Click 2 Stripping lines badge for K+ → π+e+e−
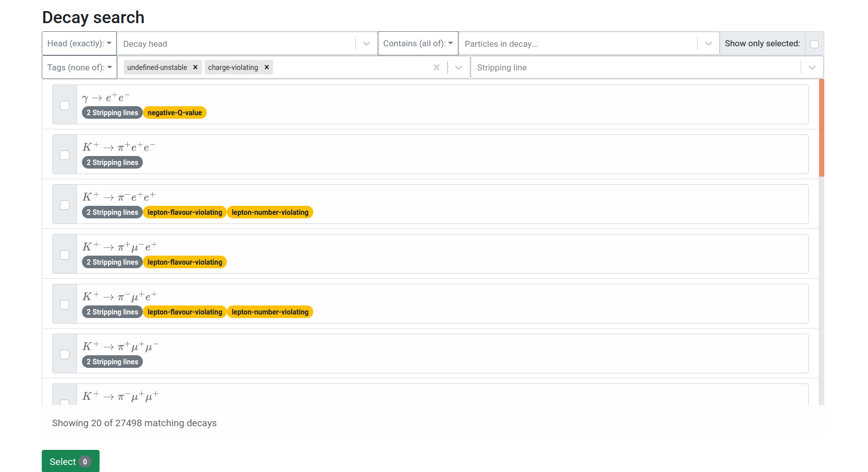Viewport: 868px width, 472px height. pyautogui.click(x=112, y=163)
